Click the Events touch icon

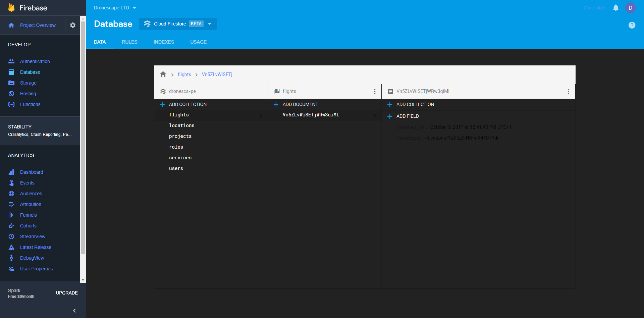[11, 183]
